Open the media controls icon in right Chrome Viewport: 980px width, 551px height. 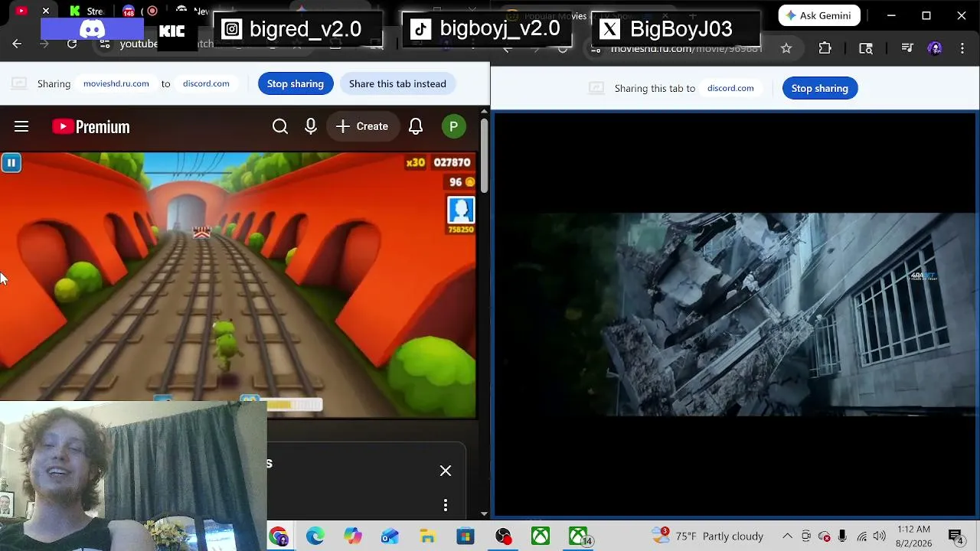pos(907,48)
